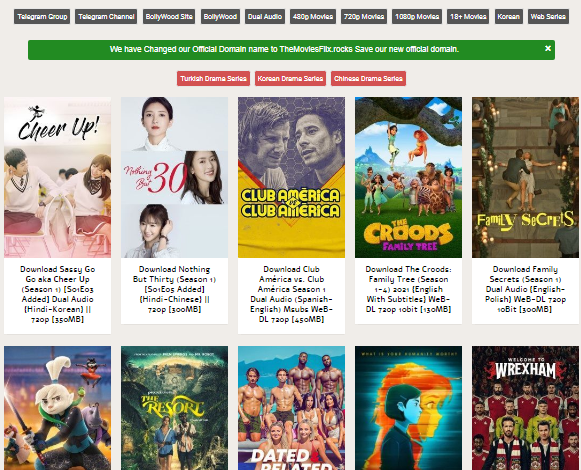Open The Croods Family Tree poster

point(408,177)
